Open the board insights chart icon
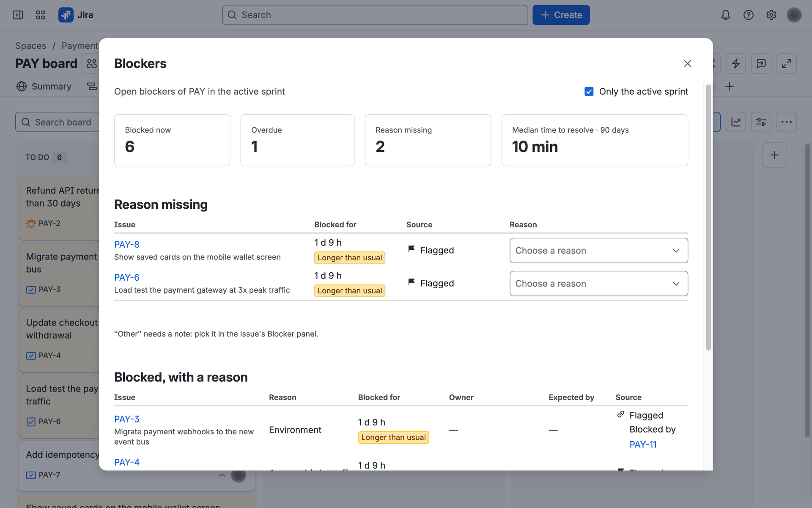 [x=736, y=122]
